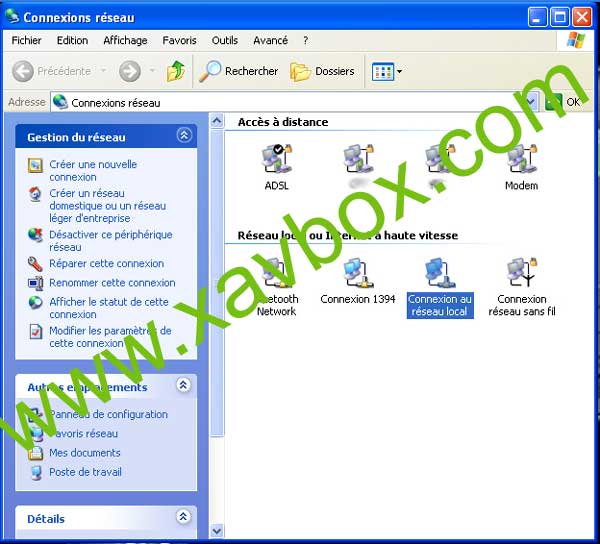Open Poste de travail link
This screenshot has width=600, height=544.
tap(85, 472)
